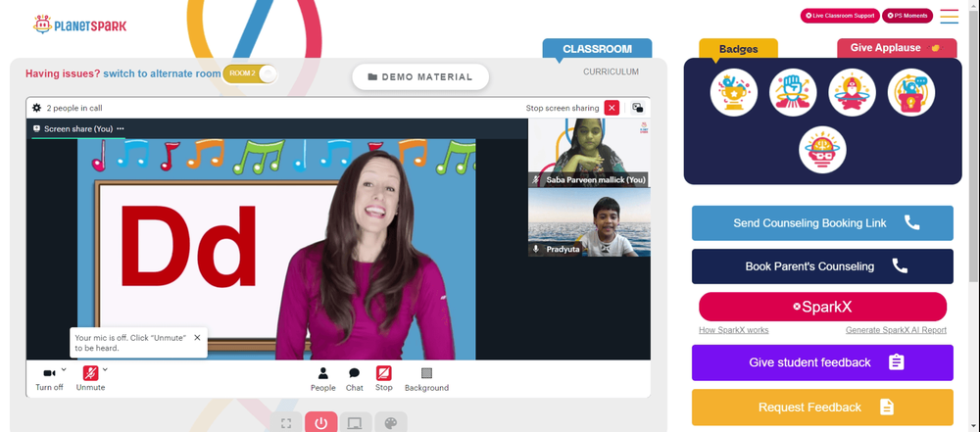Turn off the camera
980x432 pixels.
pyautogui.click(x=49, y=378)
